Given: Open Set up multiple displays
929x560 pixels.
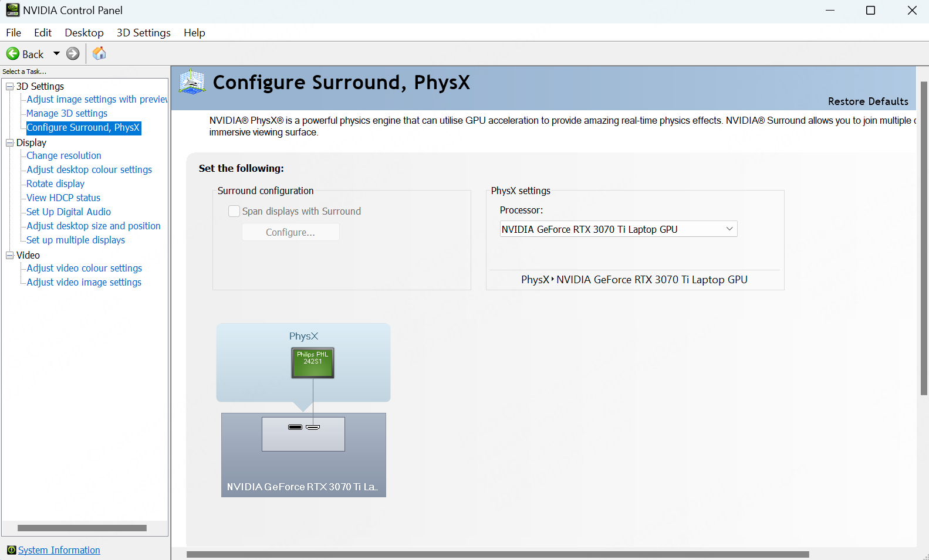Looking at the screenshot, I should pyautogui.click(x=76, y=240).
